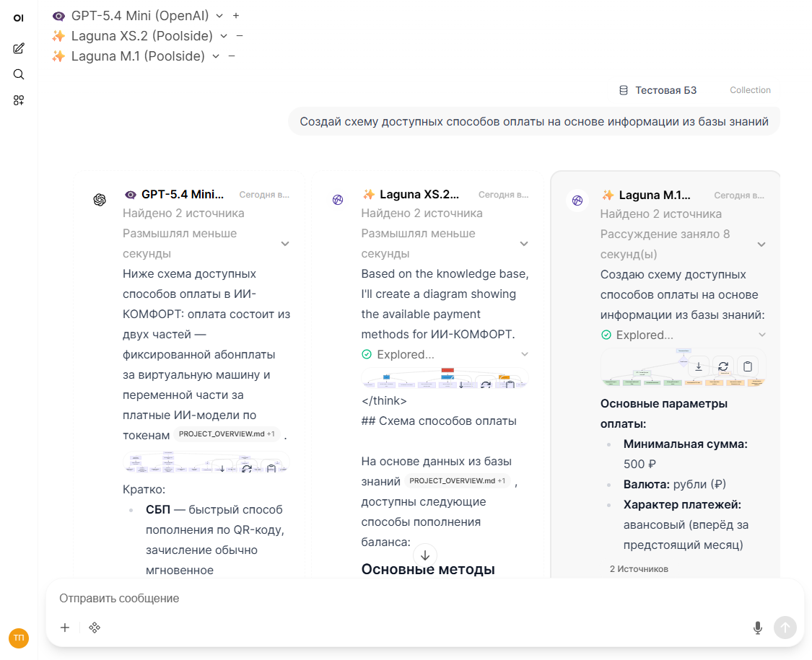Remove Laguna XS.2 model with minus icon

click(x=240, y=36)
